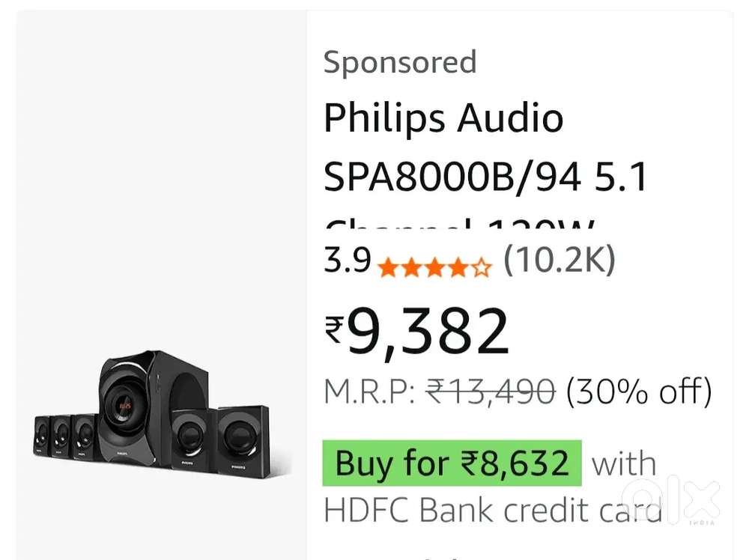Image resolution: width=749 pixels, height=560 pixels.
Task: View reviews by clicking the 10.2K count
Action: [x=560, y=261]
